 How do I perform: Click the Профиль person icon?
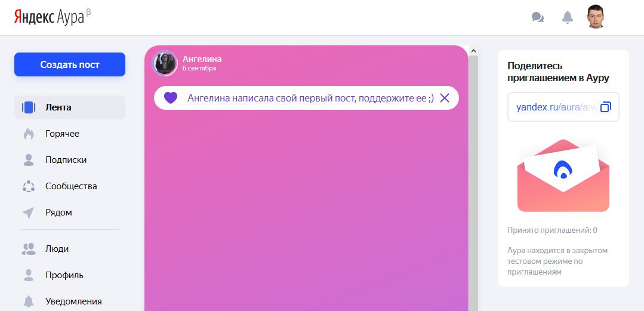28,275
